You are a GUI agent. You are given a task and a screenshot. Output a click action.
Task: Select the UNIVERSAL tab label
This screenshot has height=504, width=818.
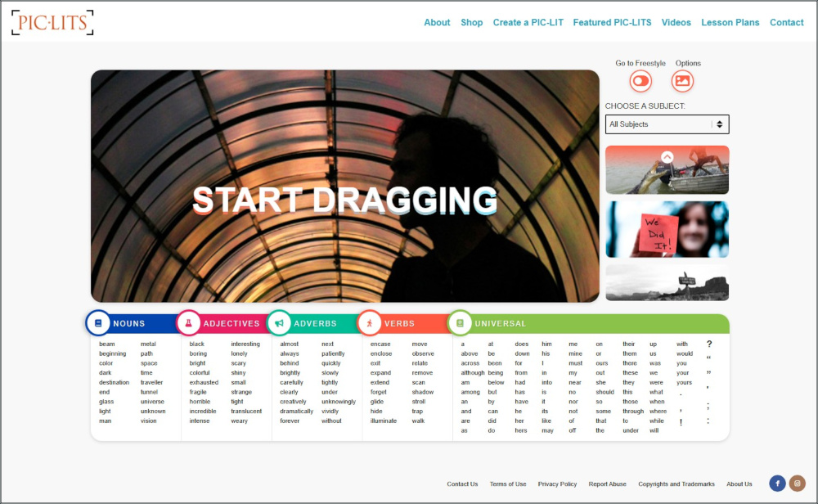point(501,323)
